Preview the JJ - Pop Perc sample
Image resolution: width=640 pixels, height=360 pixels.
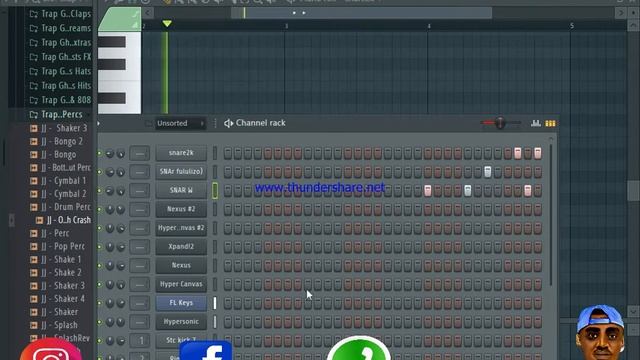(63, 246)
